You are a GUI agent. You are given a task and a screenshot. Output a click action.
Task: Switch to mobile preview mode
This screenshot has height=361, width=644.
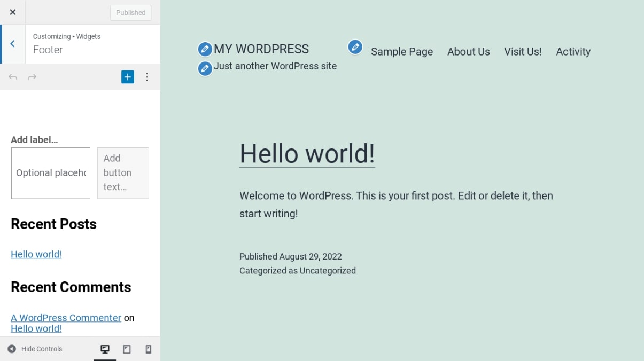click(x=149, y=349)
